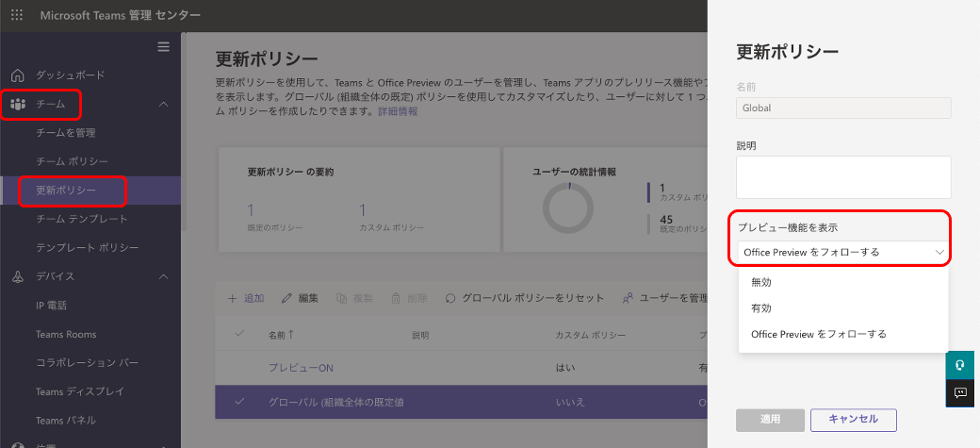980x448 pixels.
Task: Click the Dashboard home icon
Action: click(18, 75)
